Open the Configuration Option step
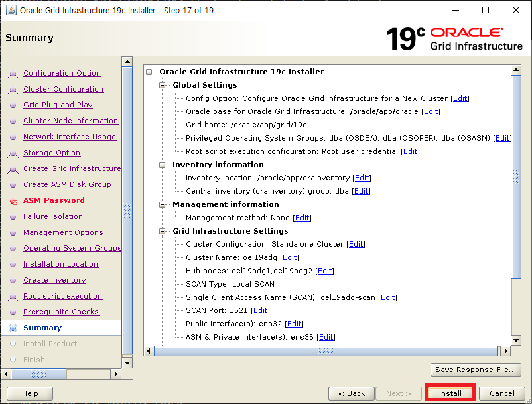The width and height of the screenshot is (532, 404). (x=62, y=73)
